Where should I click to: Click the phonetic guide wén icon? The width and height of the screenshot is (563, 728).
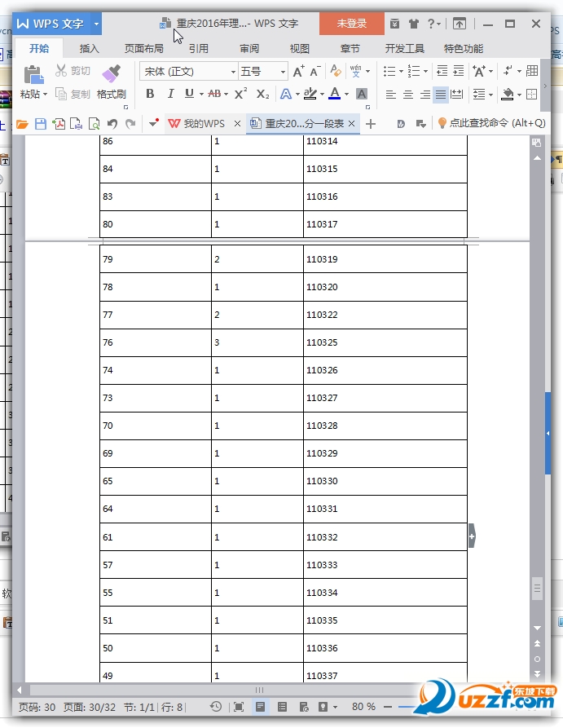pos(356,71)
